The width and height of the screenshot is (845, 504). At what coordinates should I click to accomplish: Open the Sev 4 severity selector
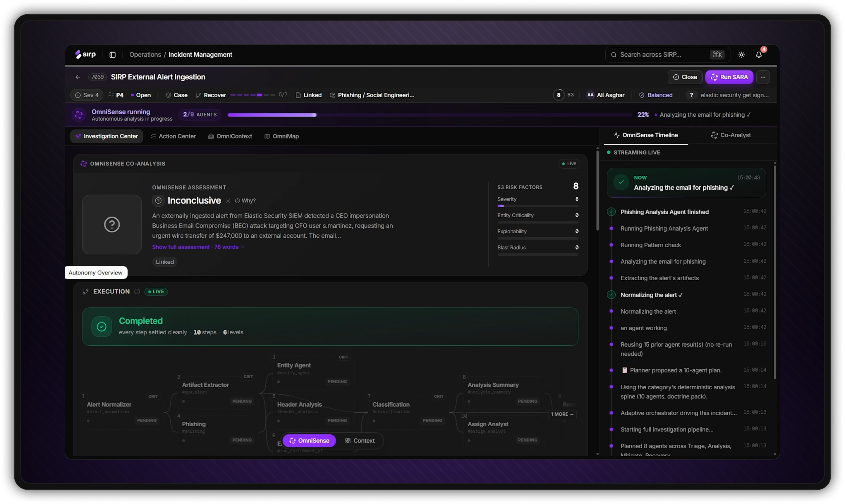pos(87,95)
